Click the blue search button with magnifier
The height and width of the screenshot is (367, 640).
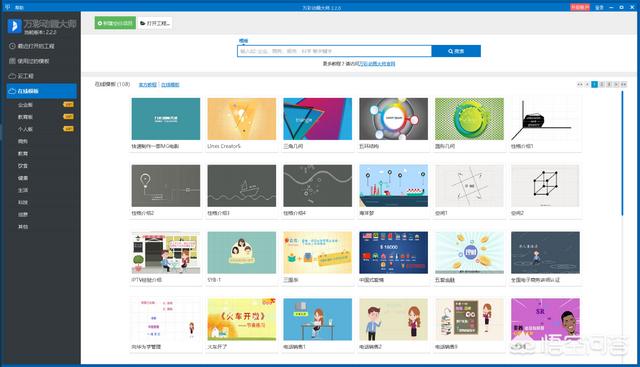456,51
